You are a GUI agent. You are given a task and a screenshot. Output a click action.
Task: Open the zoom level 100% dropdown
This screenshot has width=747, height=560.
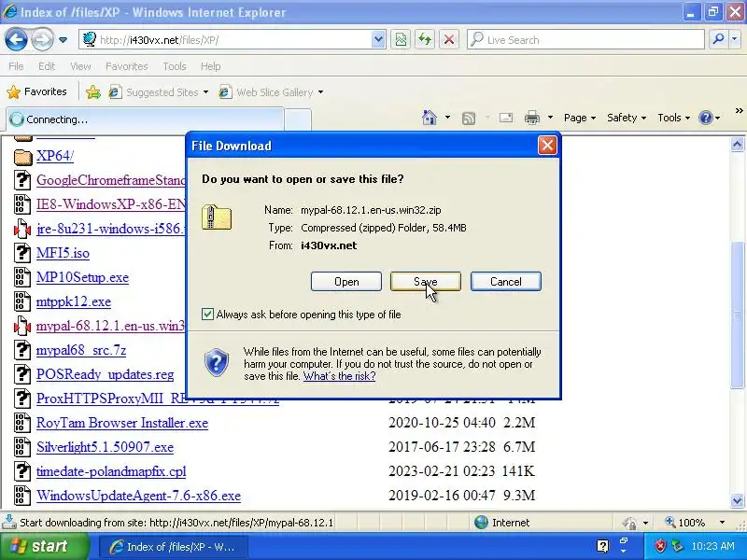[722, 523]
